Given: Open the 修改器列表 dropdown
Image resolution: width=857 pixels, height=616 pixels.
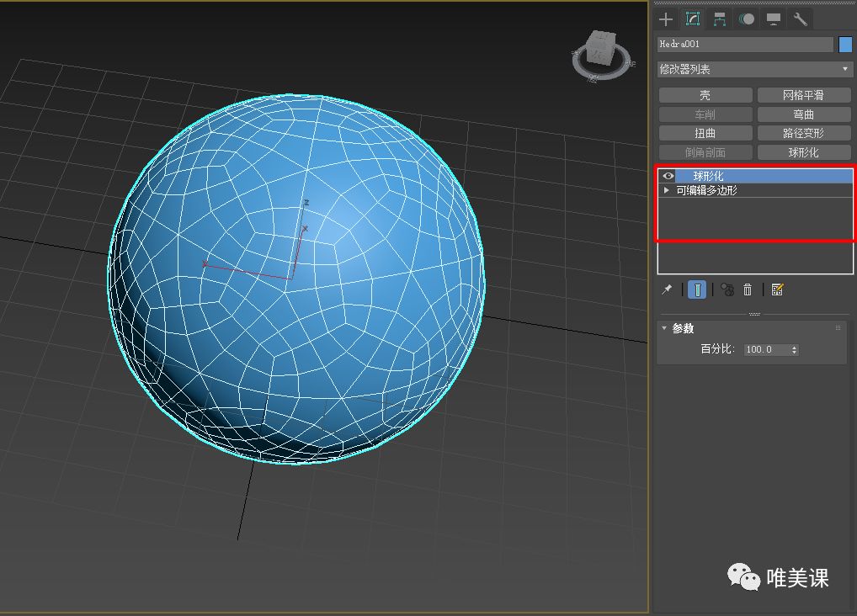Looking at the screenshot, I should [x=754, y=68].
